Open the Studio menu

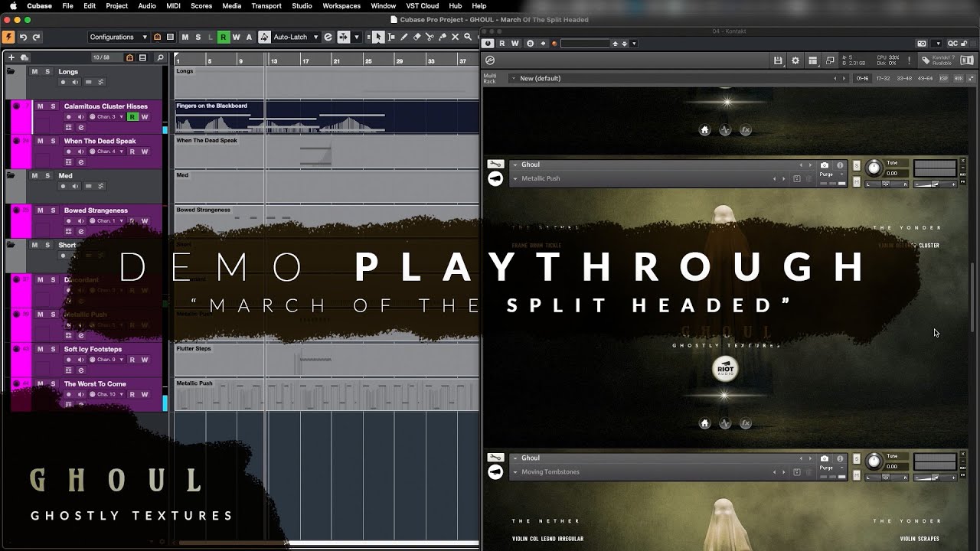pyautogui.click(x=302, y=5)
